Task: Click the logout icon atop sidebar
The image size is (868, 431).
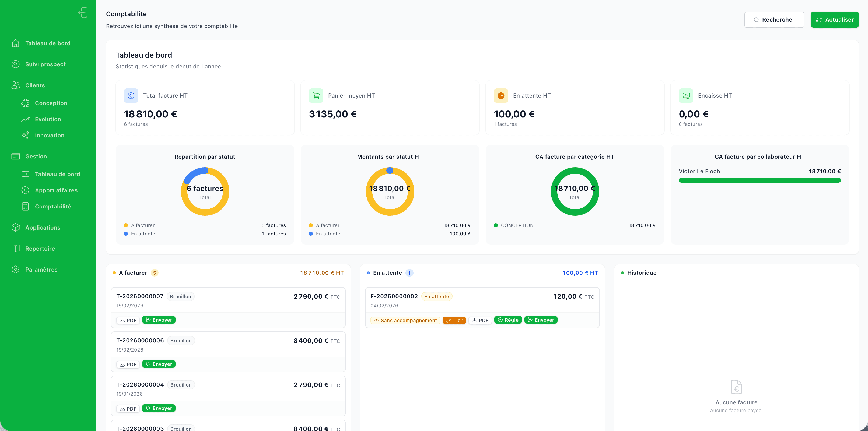Action: click(83, 12)
